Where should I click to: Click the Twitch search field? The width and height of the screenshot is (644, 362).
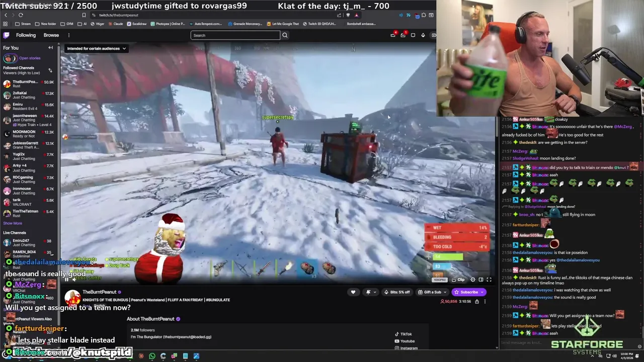[x=235, y=35]
